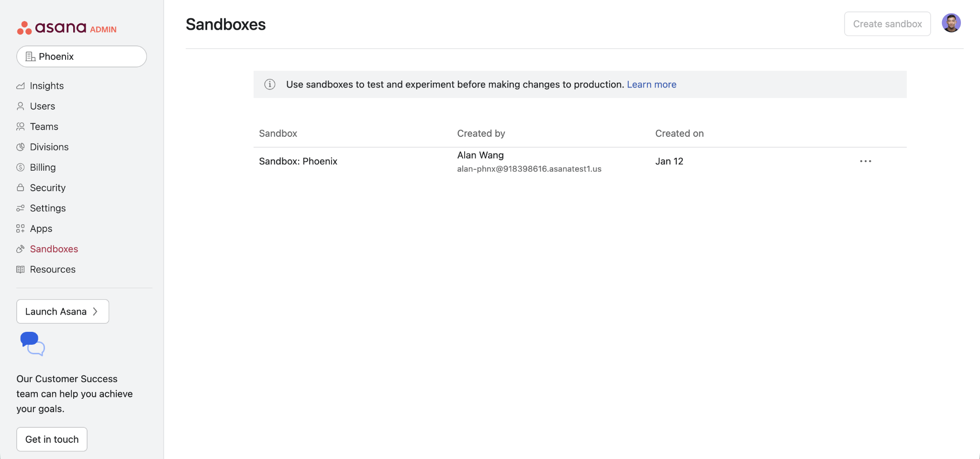This screenshot has width=980, height=459.
Task: Click the ADMIN label beside logo
Action: coord(103,30)
